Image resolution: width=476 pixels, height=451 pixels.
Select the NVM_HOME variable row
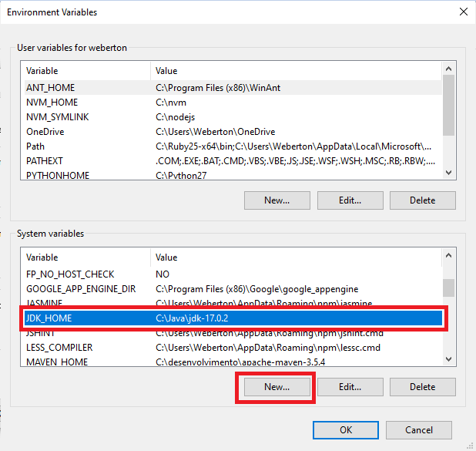click(233, 103)
